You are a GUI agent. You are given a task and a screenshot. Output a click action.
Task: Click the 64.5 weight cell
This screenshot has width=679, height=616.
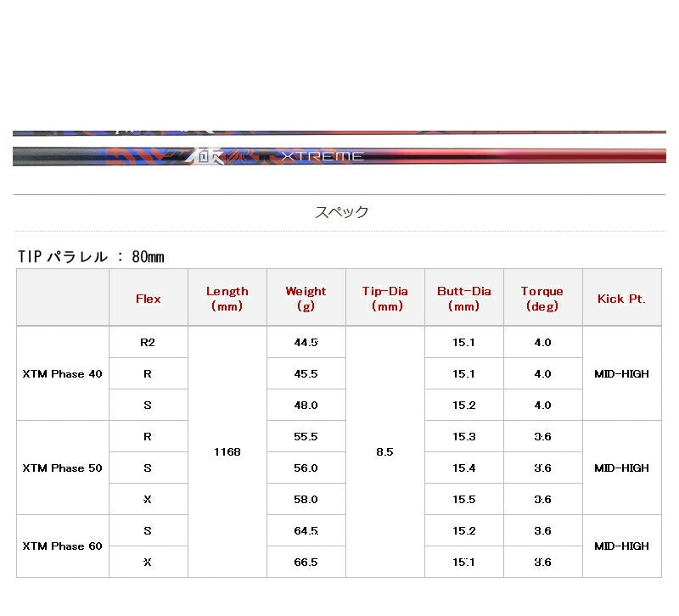tap(306, 530)
